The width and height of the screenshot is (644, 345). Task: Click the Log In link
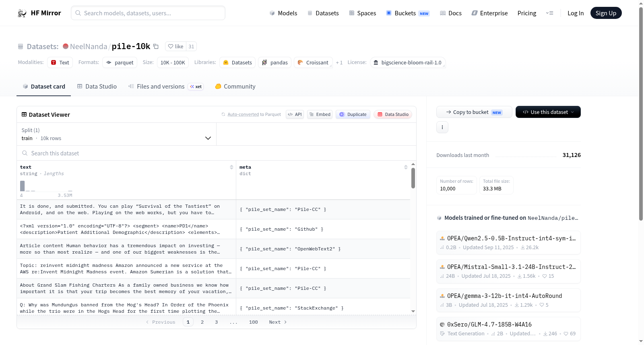(x=576, y=13)
